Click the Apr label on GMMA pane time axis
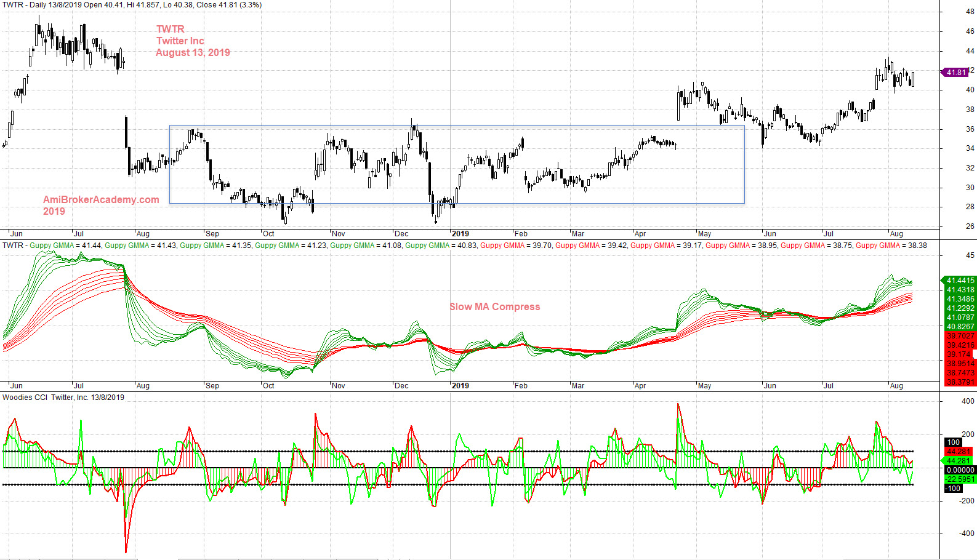 (x=640, y=386)
